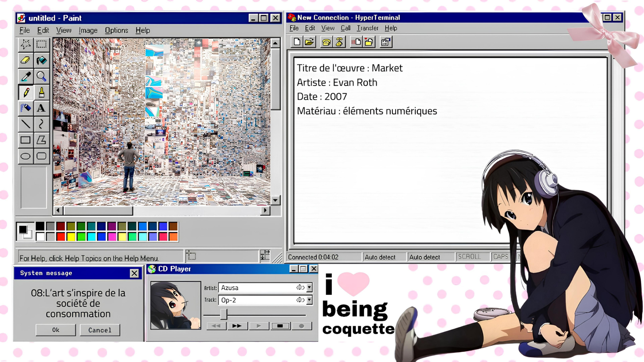
Task: Pick the black color swatch in Paint palette
Action: pos(40,226)
